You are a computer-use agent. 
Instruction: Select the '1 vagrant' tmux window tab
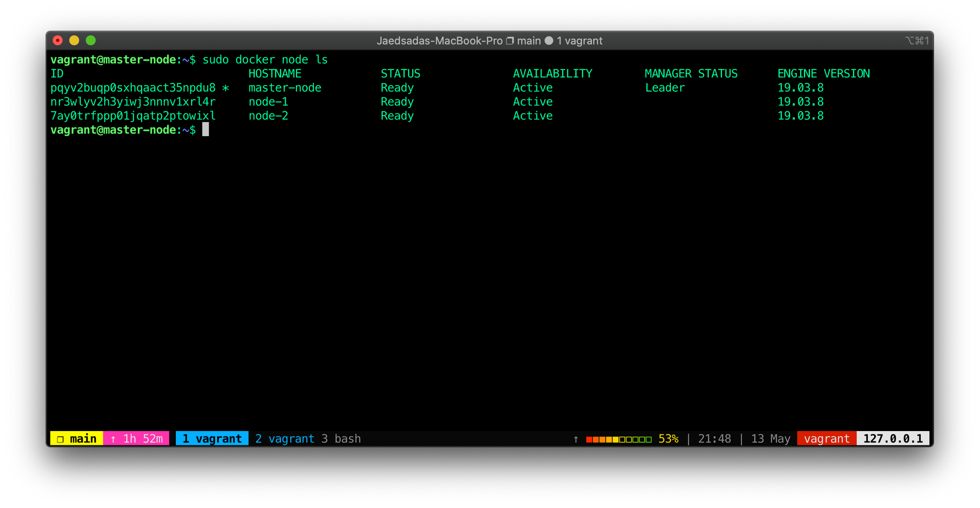click(212, 438)
